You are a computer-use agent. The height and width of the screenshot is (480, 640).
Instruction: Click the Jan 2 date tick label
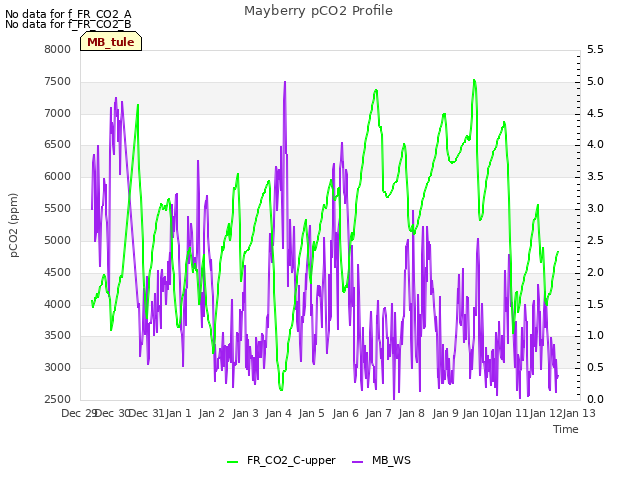coord(212,414)
